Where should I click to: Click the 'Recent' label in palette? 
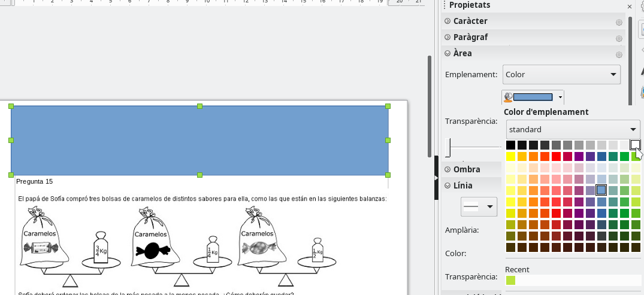[517, 269]
